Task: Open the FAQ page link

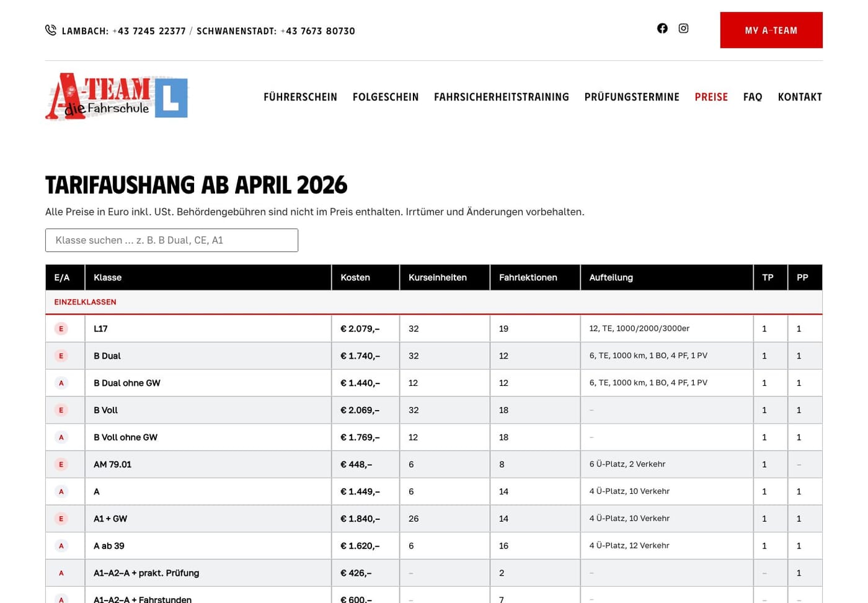Action: (753, 97)
